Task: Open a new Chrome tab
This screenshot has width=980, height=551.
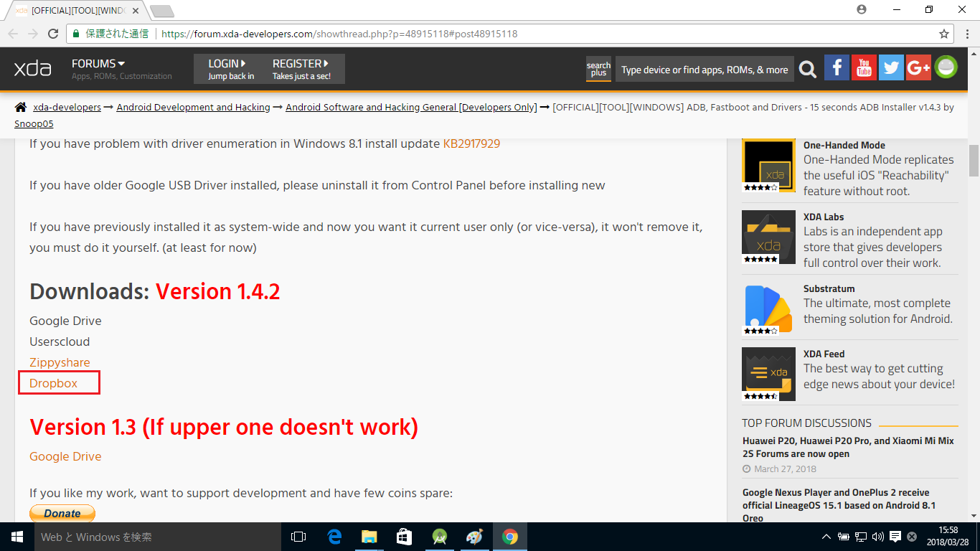Action: 162,11
